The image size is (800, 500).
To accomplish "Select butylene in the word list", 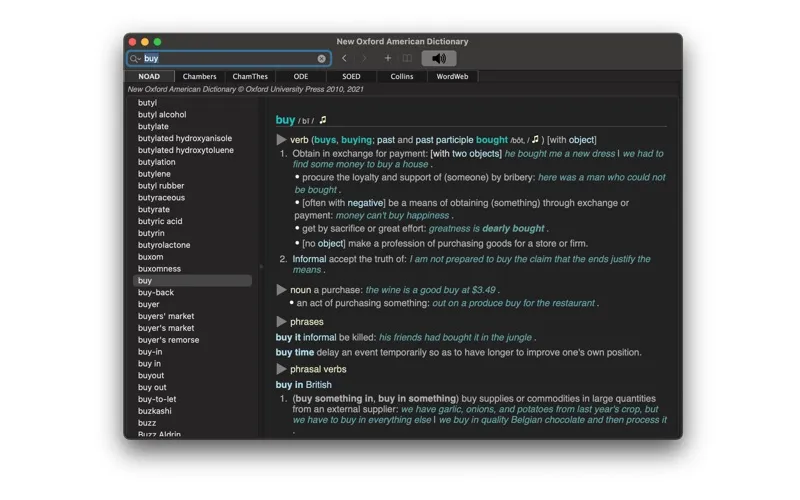I will [154, 174].
